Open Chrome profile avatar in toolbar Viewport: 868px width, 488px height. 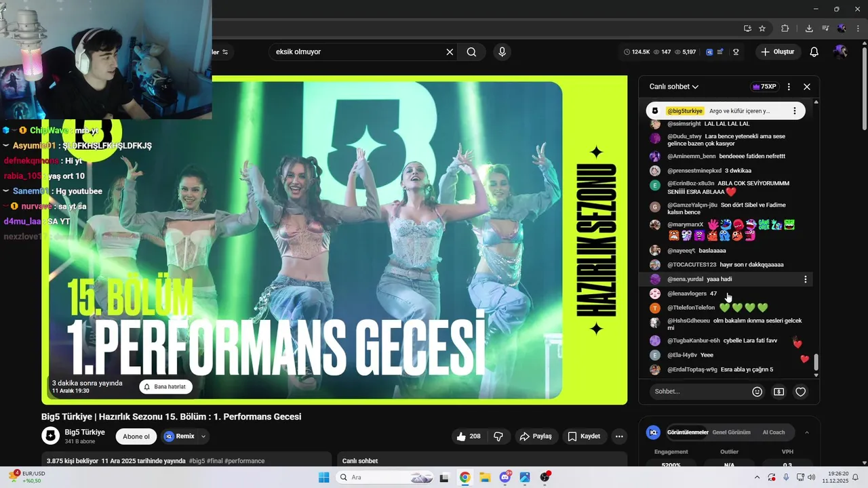pos(842,28)
